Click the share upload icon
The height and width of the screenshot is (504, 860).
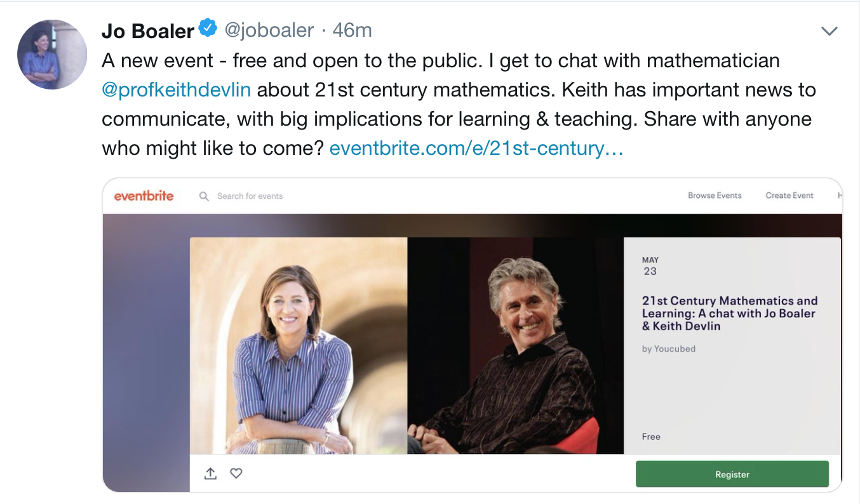tap(210, 474)
